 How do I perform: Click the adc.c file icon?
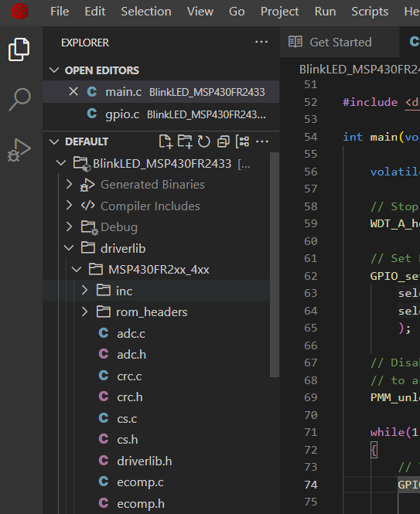pyautogui.click(x=104, y=333)
